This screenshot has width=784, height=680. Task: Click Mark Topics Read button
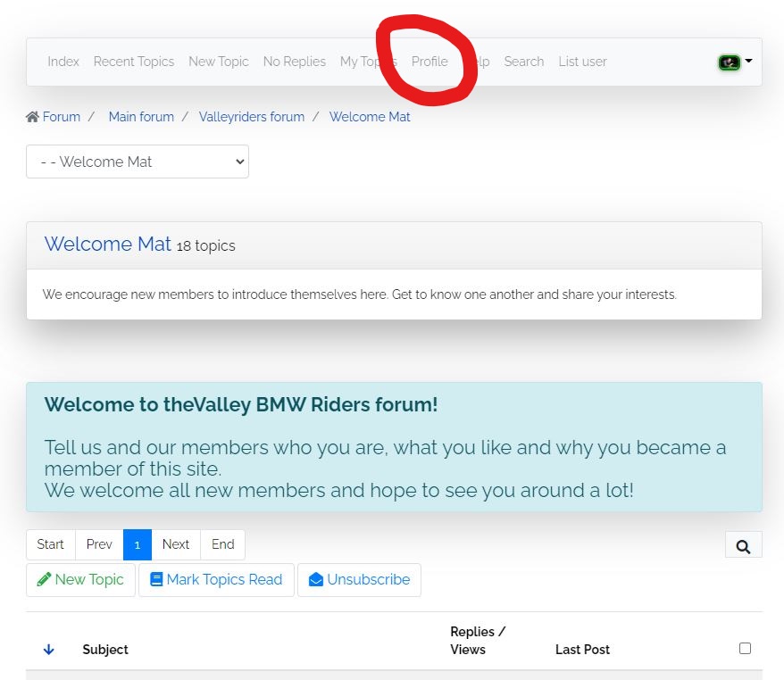coord(216,580)
